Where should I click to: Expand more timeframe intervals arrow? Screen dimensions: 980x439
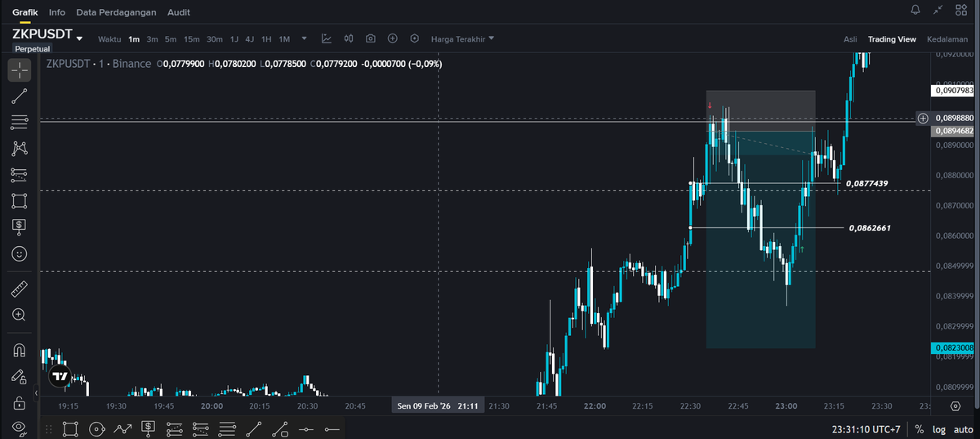point(305,38)
